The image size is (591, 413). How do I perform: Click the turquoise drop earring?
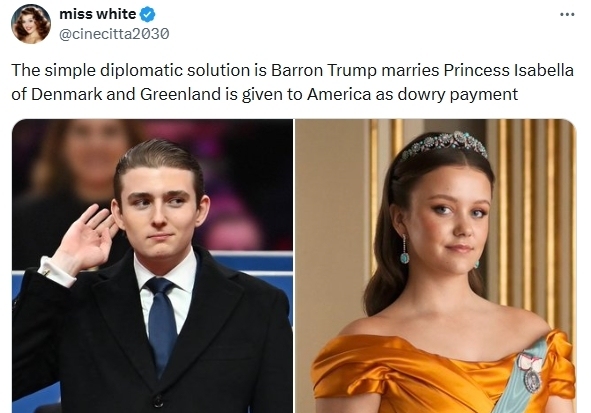[404, 251]
